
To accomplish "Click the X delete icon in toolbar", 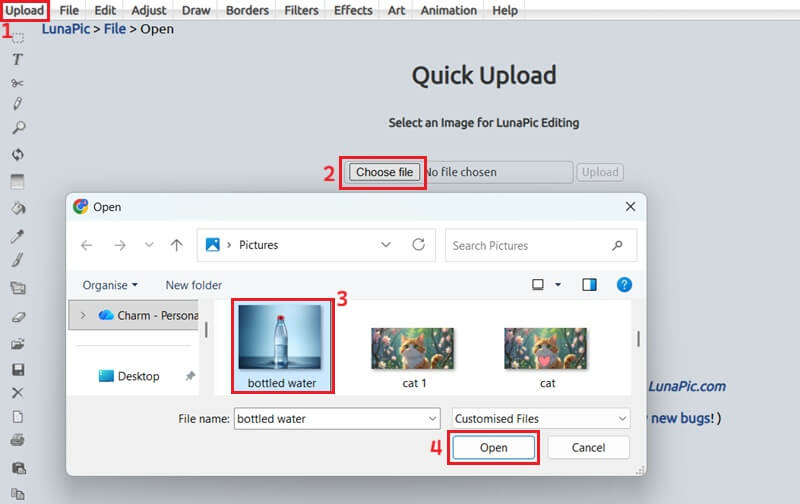I will click(x=17, y=393).
